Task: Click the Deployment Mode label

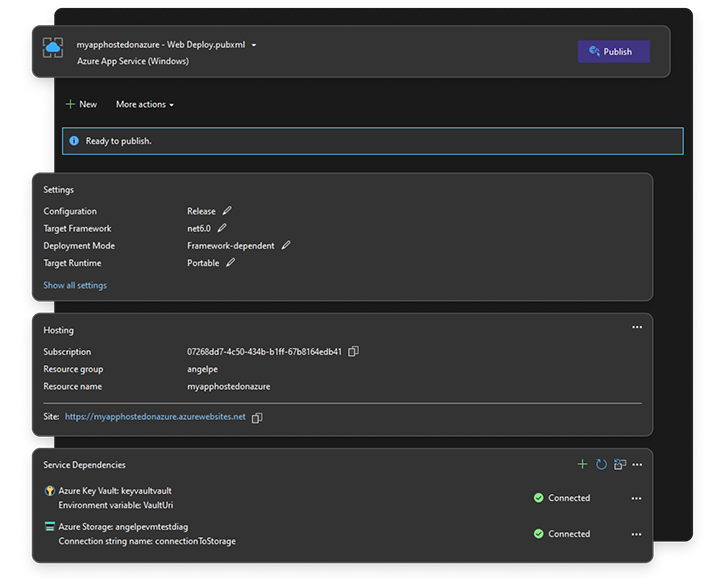Action: point(79,245)
